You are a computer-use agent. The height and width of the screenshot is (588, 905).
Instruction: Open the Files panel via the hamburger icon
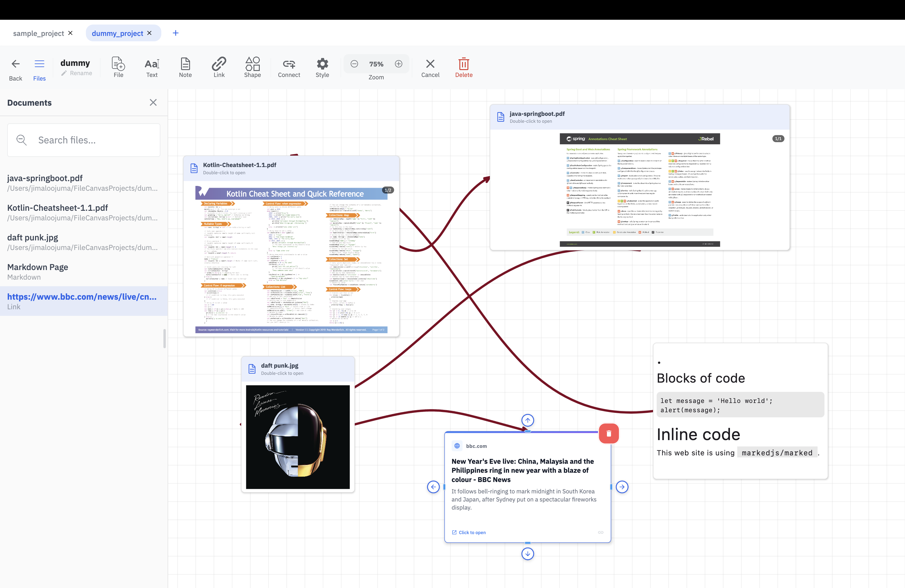pos(40,64)
